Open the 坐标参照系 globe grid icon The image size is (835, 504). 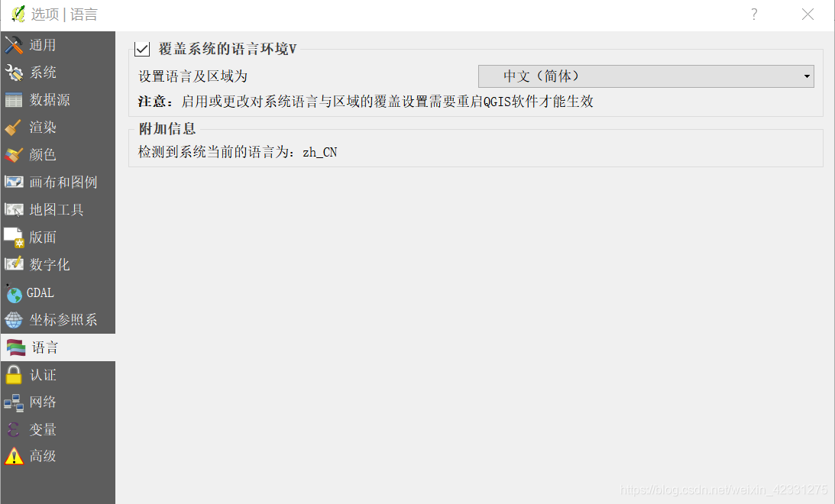click(x=14, y=320)
